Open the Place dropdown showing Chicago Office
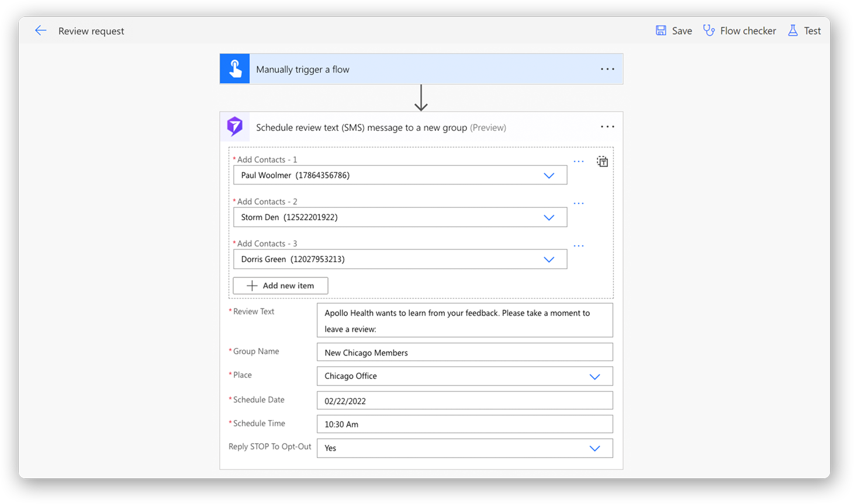Screen dimensions: 854x504 click(594, 377)
